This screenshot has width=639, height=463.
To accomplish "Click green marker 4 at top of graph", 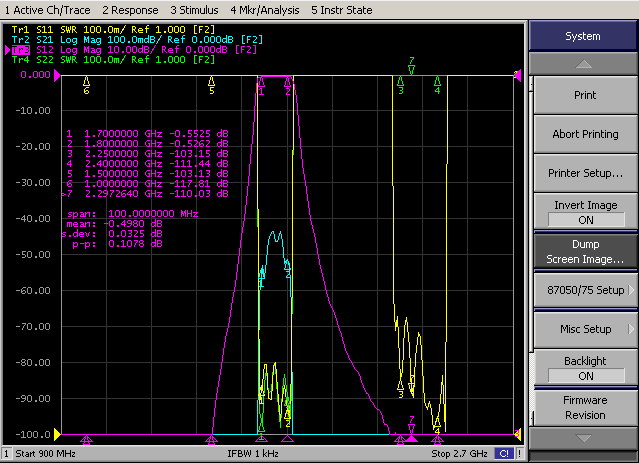I will coord(437,85).
